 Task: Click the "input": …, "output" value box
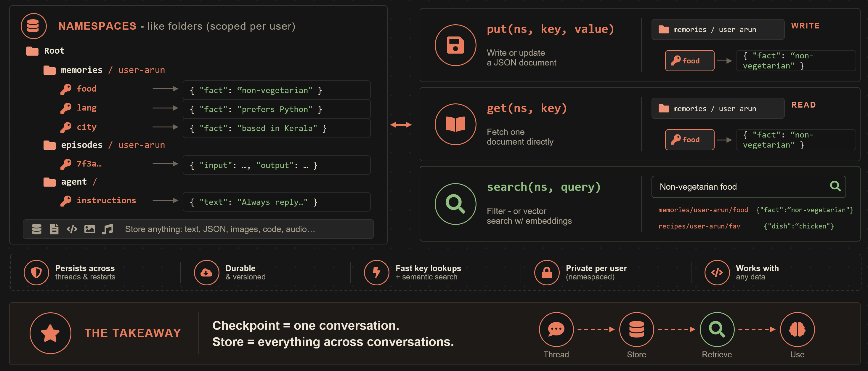tap(276, 165)
